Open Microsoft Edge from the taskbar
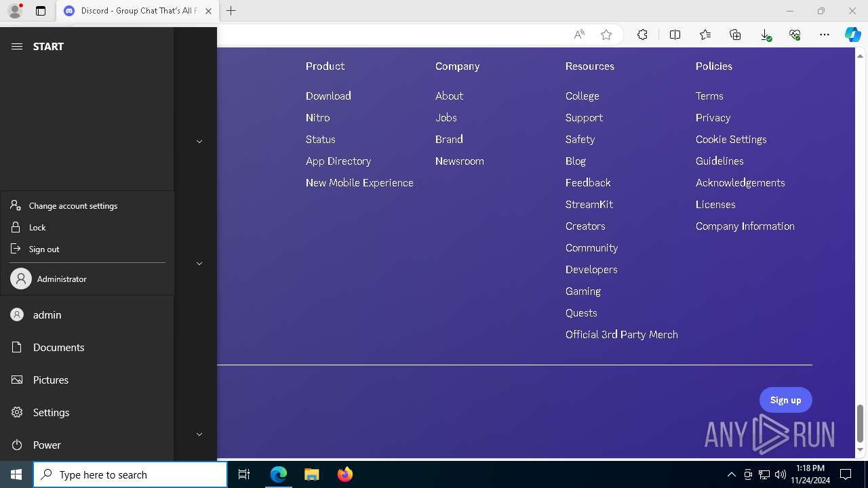The width and height of the screenshot is (868, 488). pos(279,474)
